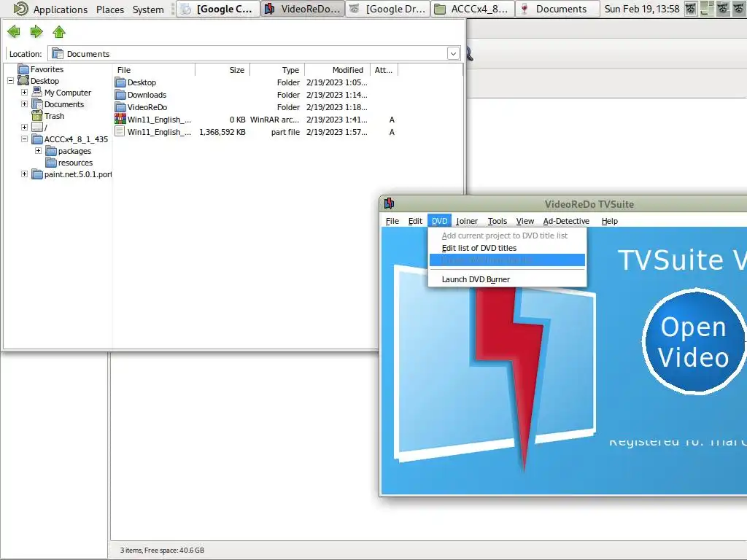The height and width of the screenshot is (560, 747).
Task: Close the open DVD menu
Action: point(439,221)
